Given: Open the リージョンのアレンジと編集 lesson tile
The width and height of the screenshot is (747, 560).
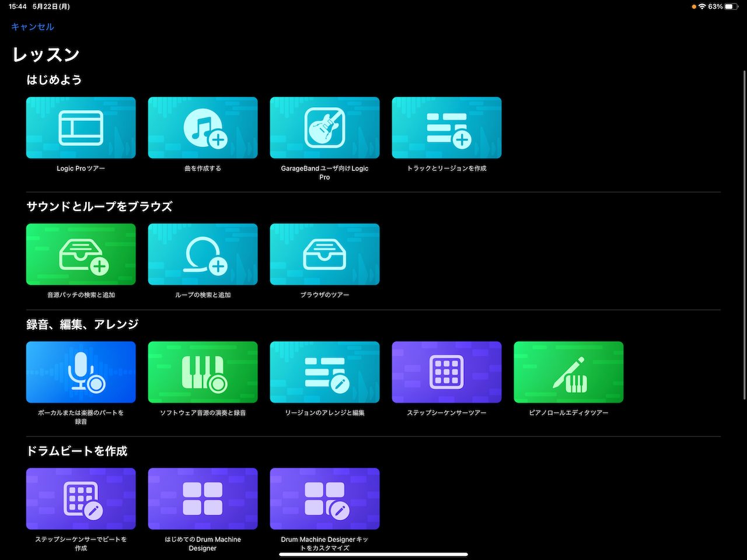Looking at the screenshot, I should [324, 372].
